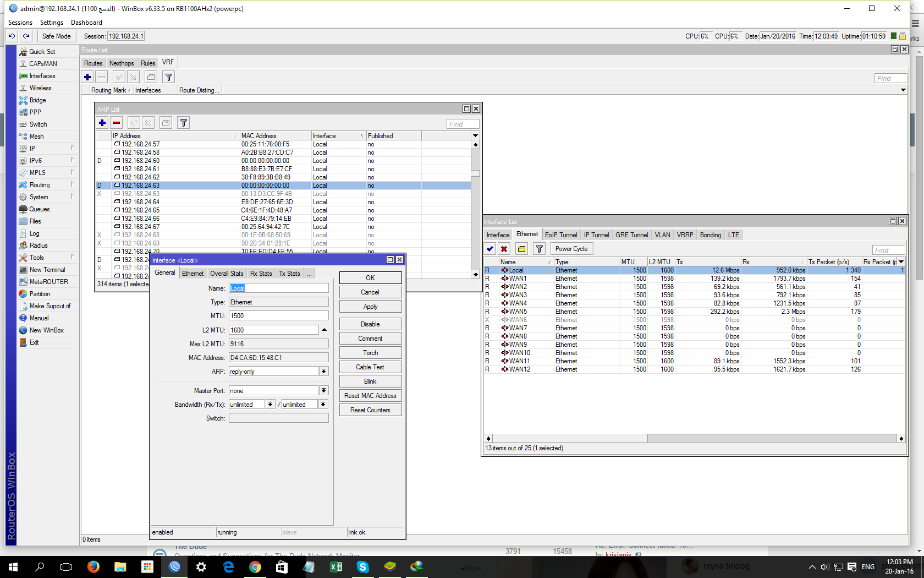Click Disable button in Interface dialog
This screenshot has height=578, width=924.
pos(370,324)
